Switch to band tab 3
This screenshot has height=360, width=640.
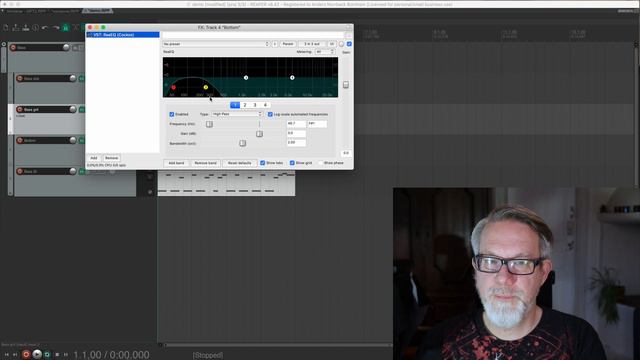[255, 105]
